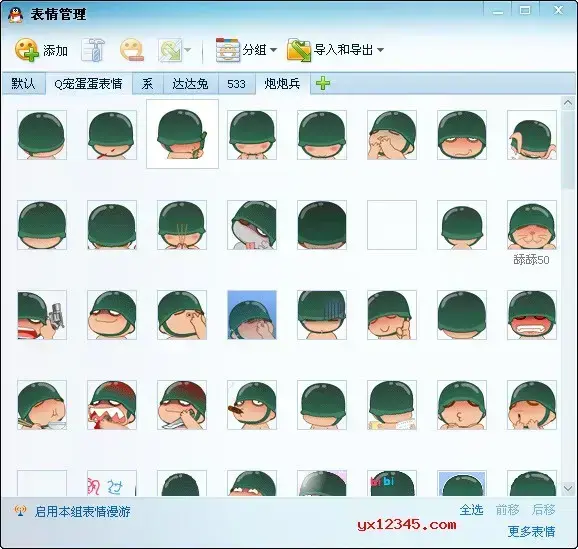
Task: Enable 启用本组表情漫游 roaming link
Action: coord(83,512)
